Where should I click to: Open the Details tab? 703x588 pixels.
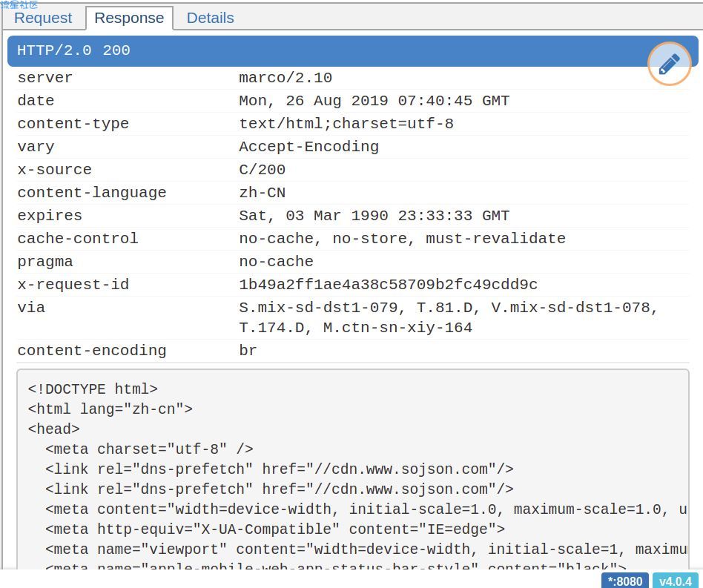[210, 18]
